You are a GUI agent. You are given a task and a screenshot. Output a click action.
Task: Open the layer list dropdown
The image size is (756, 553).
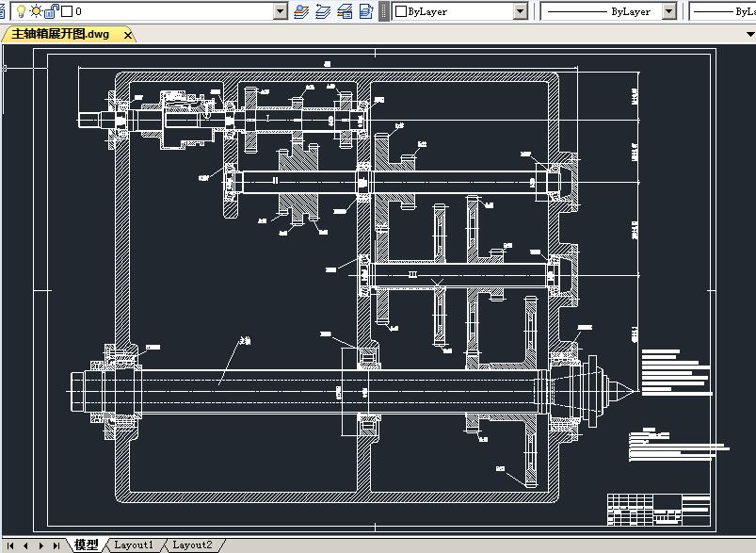tap(281, 11)
